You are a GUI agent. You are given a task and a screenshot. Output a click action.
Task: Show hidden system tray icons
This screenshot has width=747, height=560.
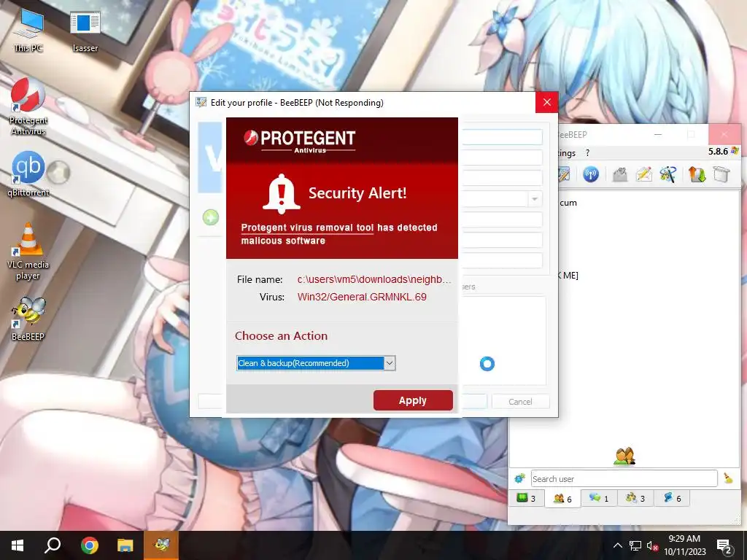[x=617, y=545]
